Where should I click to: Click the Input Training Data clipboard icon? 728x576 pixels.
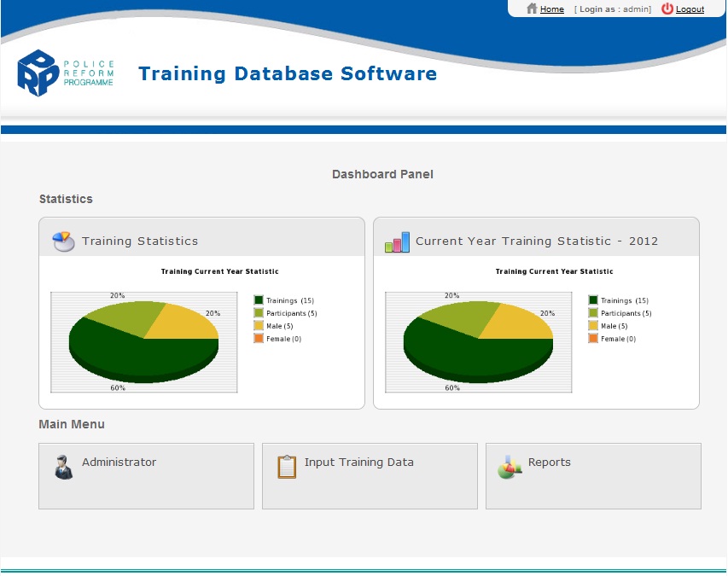click(287, 467)
